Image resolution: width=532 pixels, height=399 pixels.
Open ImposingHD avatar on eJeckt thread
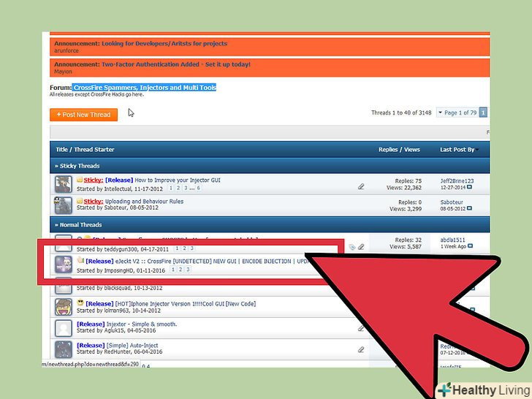point(64,265)
